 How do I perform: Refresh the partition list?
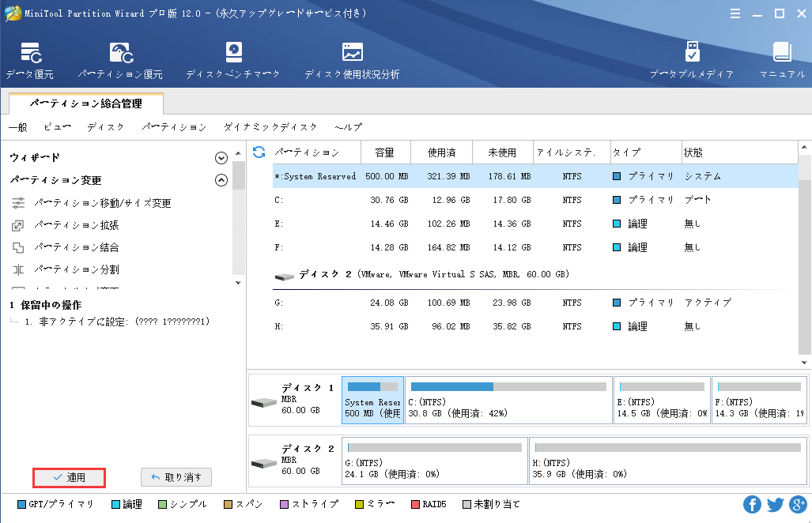coord(259,152)
